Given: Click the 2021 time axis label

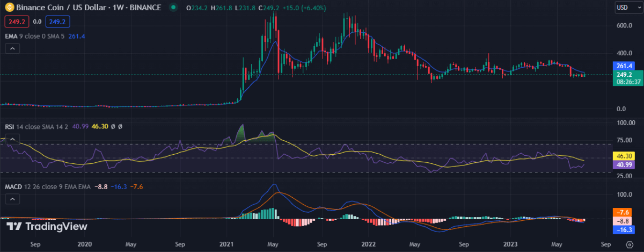Looking at the screenshot, I should coord(226,243).
